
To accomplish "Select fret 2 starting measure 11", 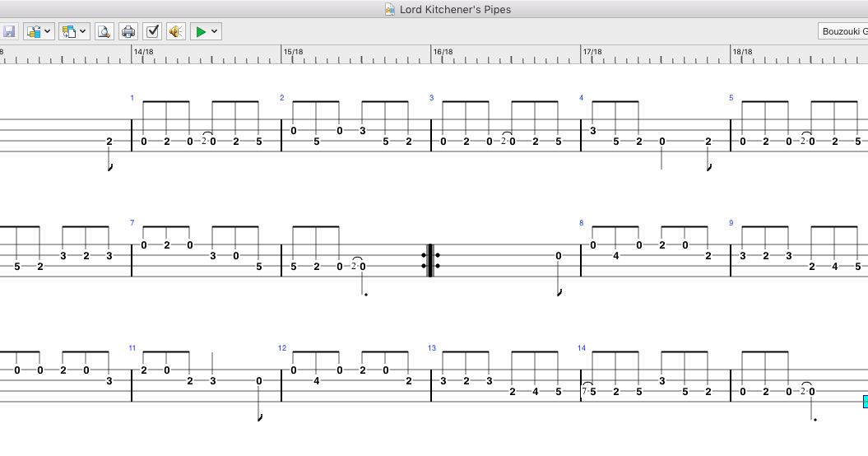I will point(144,370).
